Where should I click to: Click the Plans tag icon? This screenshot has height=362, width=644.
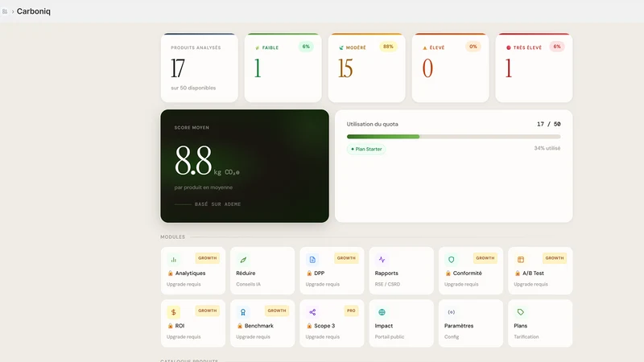521,312
